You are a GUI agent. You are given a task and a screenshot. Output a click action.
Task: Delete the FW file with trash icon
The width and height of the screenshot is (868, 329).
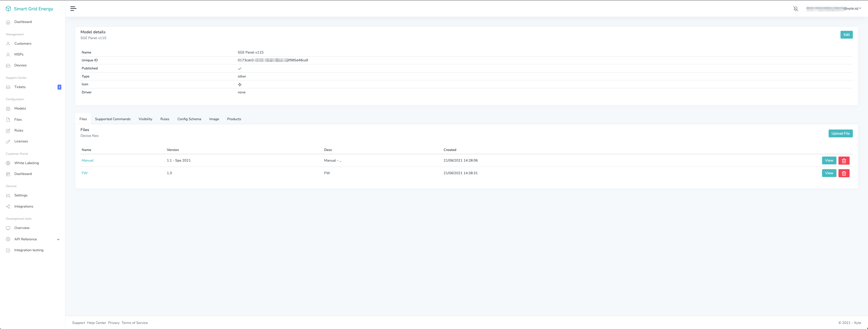click(844, 173)
